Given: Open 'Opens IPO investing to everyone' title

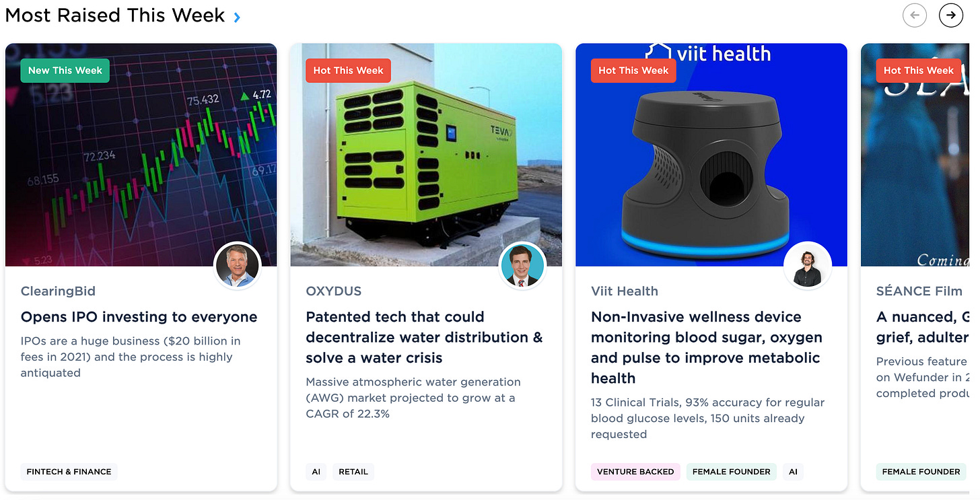Looking at the screenshot, I should coord(139,317).
